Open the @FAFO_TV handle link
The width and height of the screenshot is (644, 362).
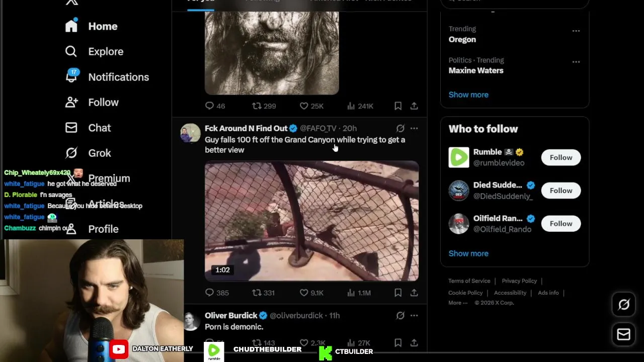[x=318, y=129]
